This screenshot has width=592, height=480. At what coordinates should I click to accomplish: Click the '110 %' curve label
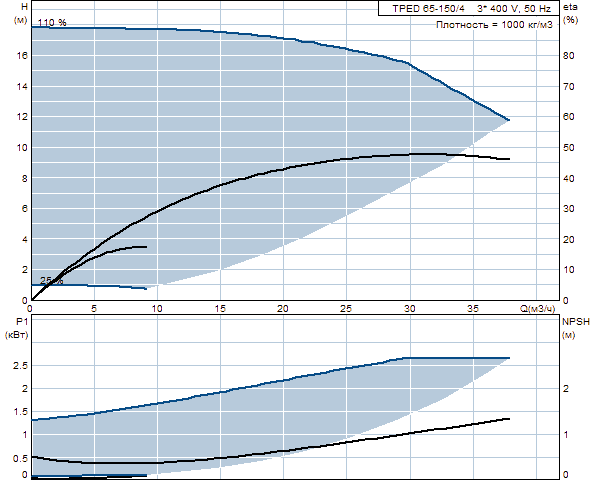[x=52, y=23]
